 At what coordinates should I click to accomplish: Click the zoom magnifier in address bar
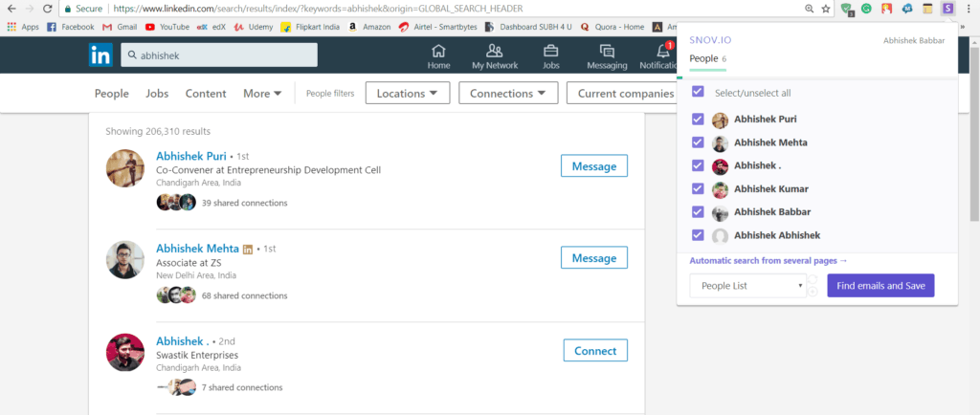point(810,9)
